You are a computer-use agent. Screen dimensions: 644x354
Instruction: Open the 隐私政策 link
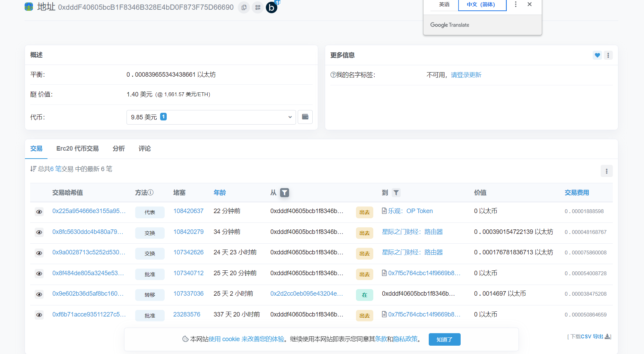point(406,339)
